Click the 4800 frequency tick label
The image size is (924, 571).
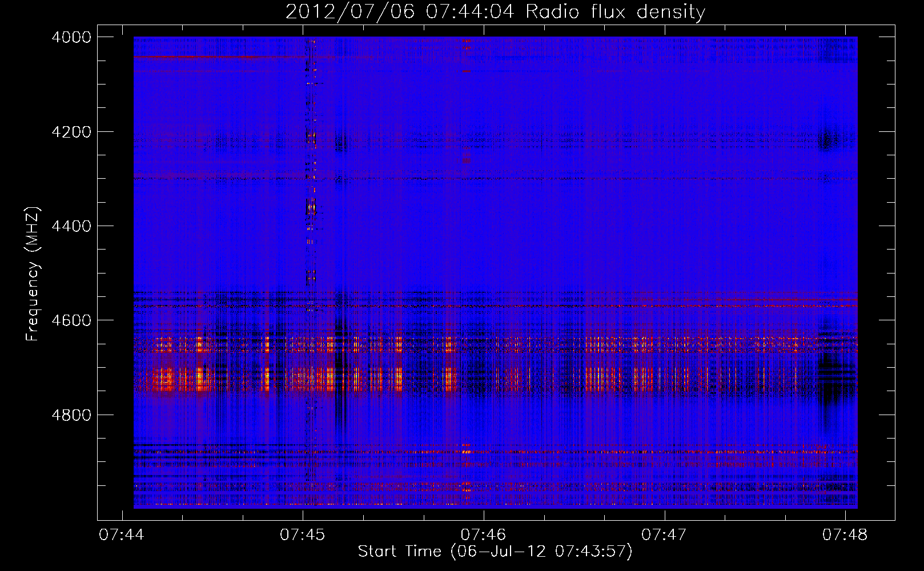coord(71,415)
